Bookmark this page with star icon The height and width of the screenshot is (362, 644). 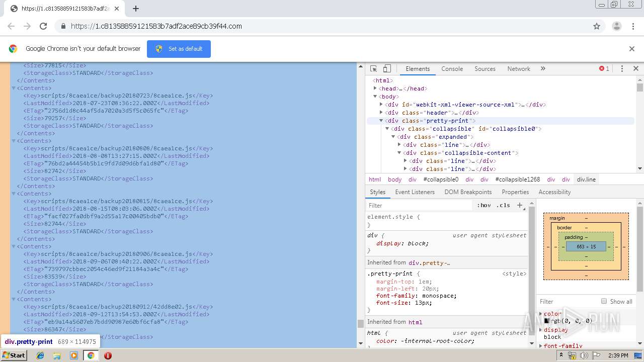[597, 26]
